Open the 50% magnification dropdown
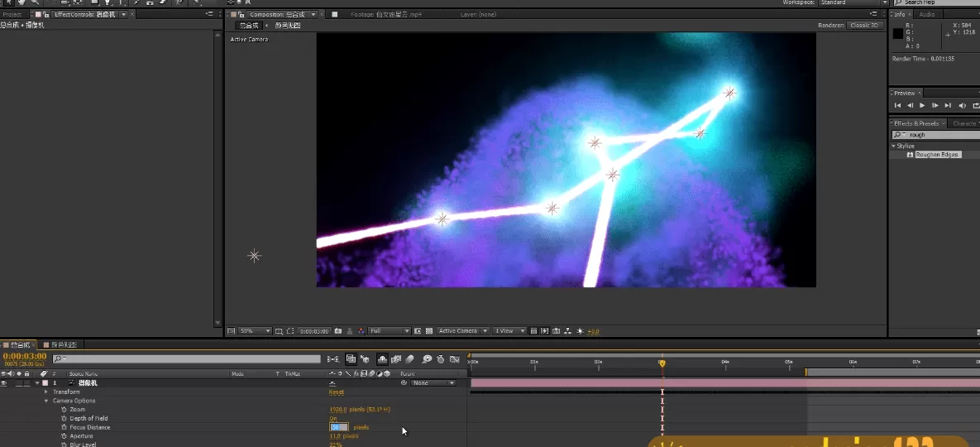 255,331
